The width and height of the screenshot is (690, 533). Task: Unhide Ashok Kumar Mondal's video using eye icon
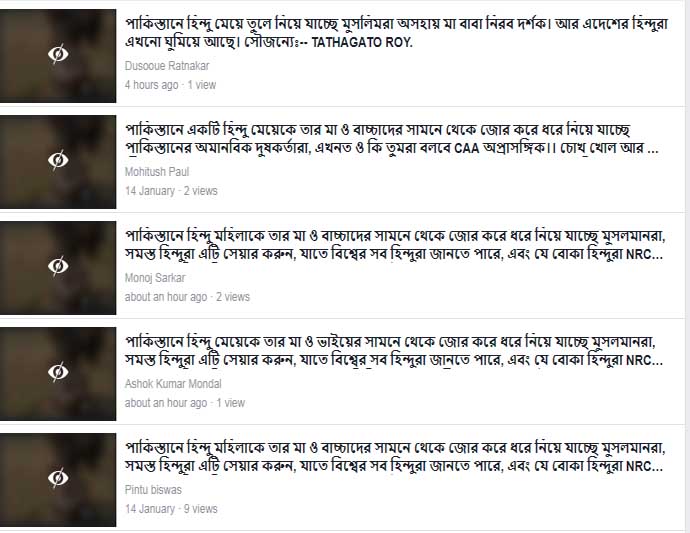pyautogui.click(x=58, y=372)
